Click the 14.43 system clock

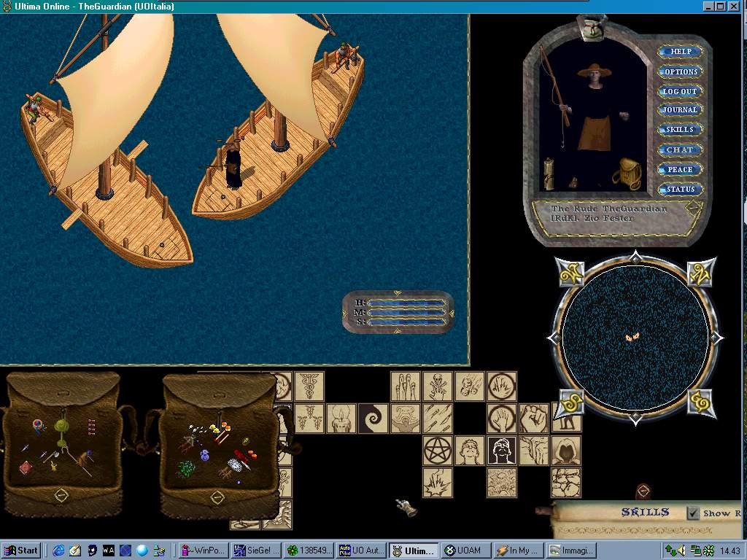pos(729,551)
